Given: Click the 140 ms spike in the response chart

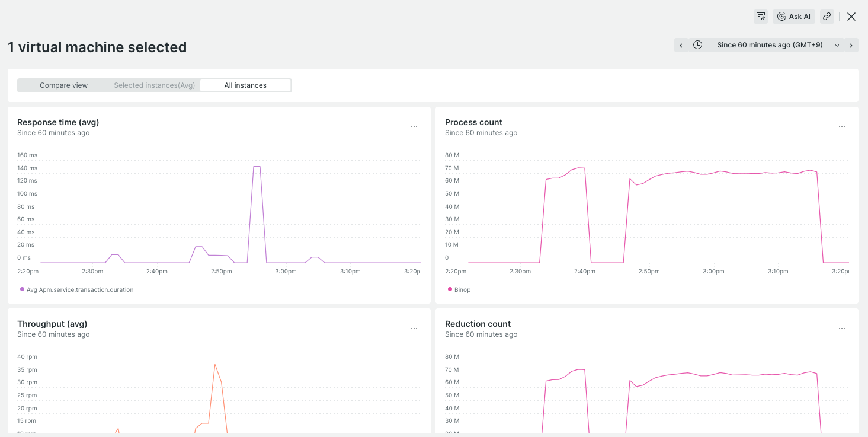Looking at the screenshot, I should click(x=257, y=167).
